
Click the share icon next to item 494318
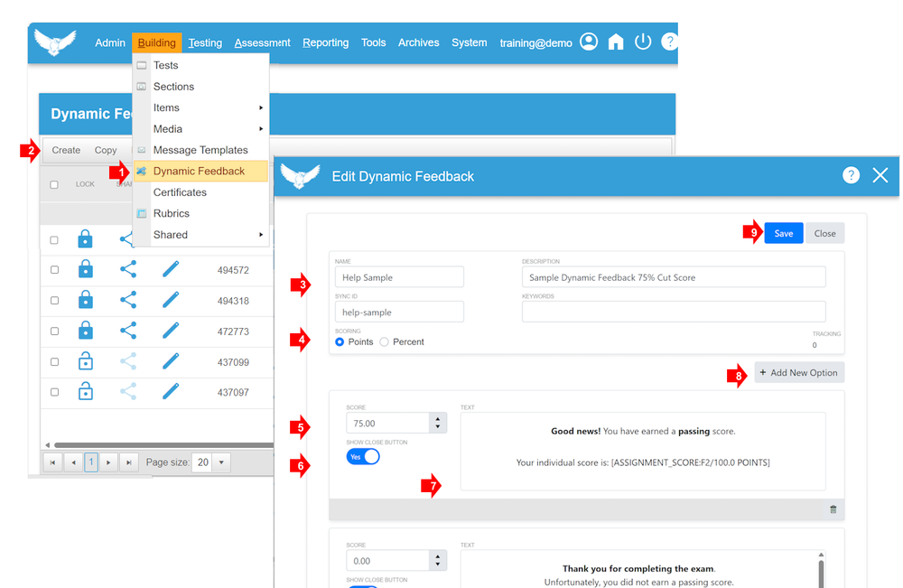pos(129,300)
